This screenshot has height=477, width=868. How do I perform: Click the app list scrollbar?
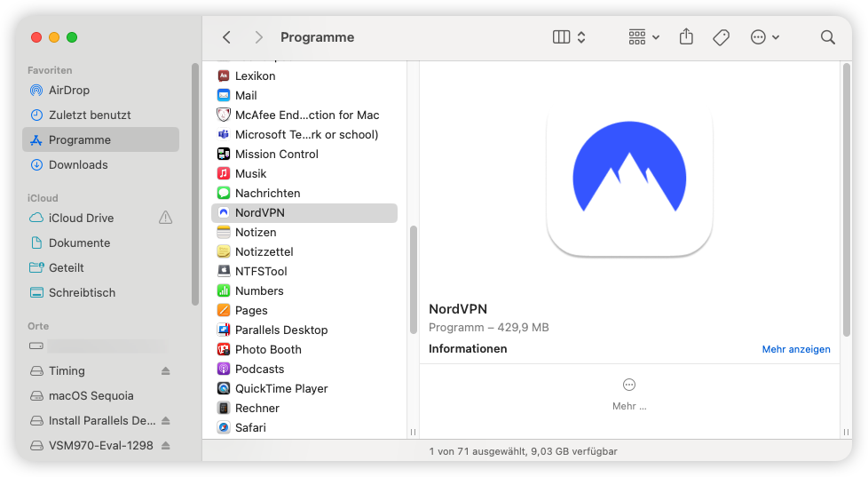[x=414, y=280]
